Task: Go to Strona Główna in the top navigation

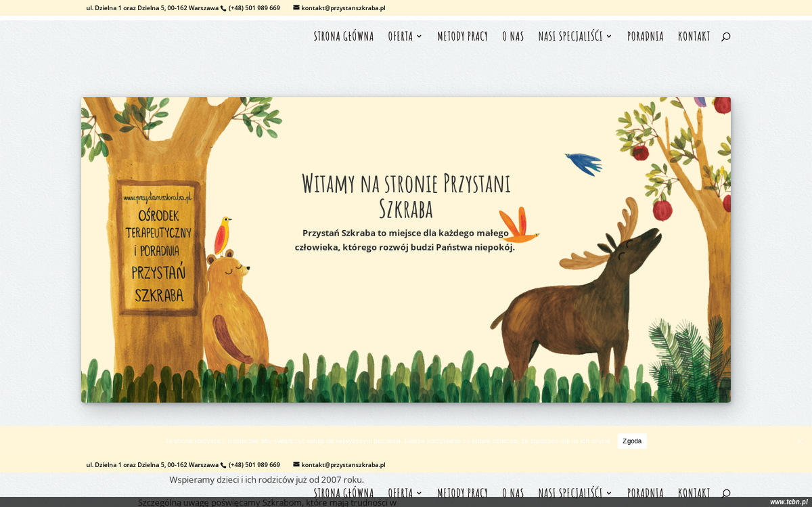Action: pyautogui.click(x=344, y=37)
